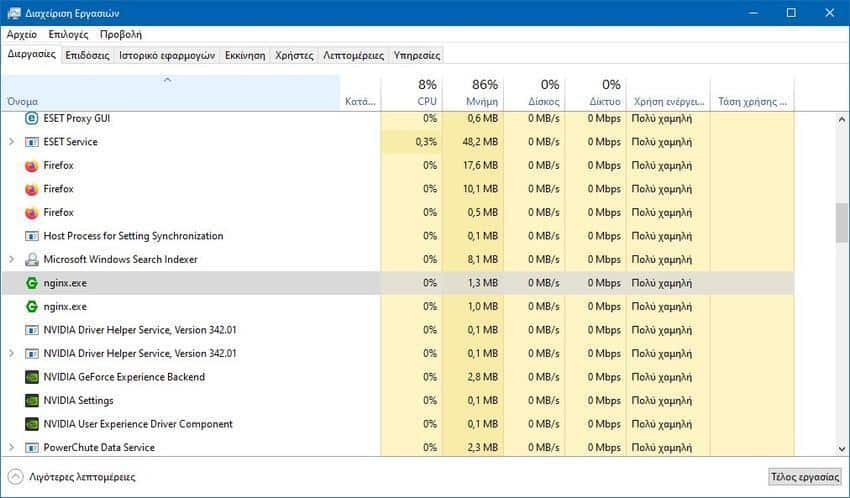850x498 pixels.
Task: Select the Host Process for Setting Synchronization icon
Action: coord(32,236)
